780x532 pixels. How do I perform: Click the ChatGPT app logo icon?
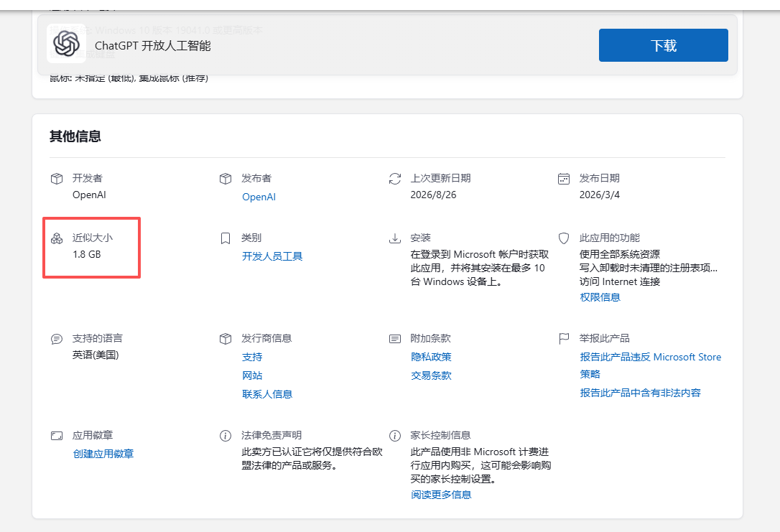pos(66,44)
